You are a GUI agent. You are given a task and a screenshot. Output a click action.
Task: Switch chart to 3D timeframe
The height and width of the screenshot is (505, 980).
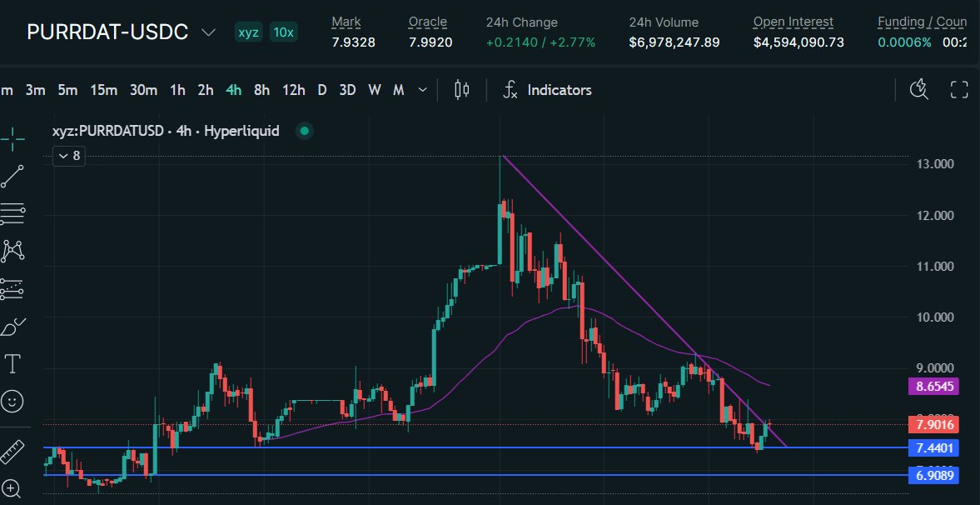[x=347, y=90]
